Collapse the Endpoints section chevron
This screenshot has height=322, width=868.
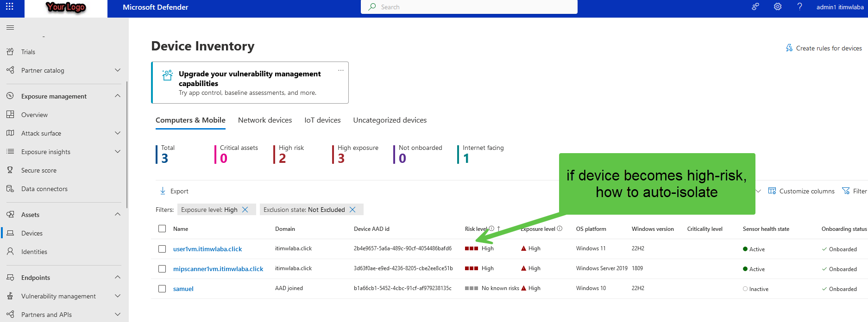pos(118,277)
